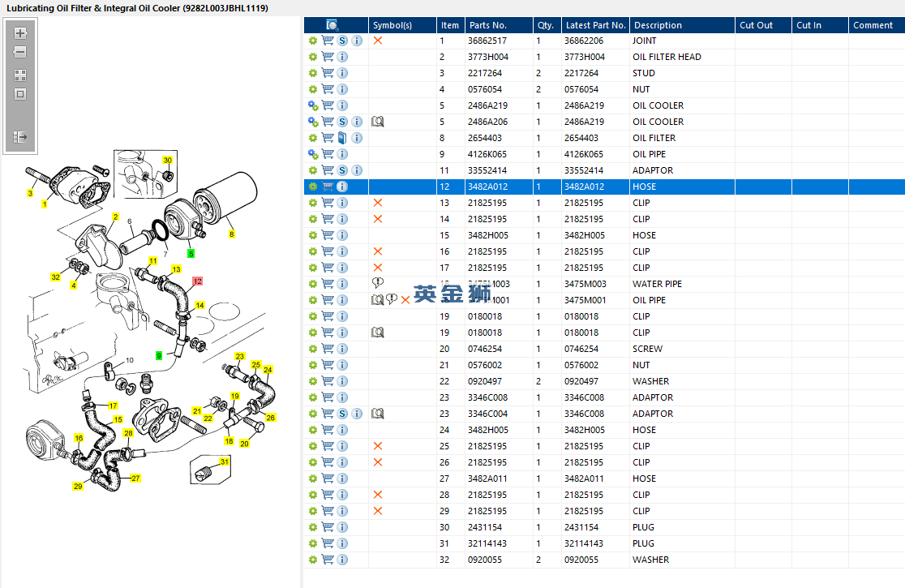Open info icon for HOSE 3482A011

342,479
